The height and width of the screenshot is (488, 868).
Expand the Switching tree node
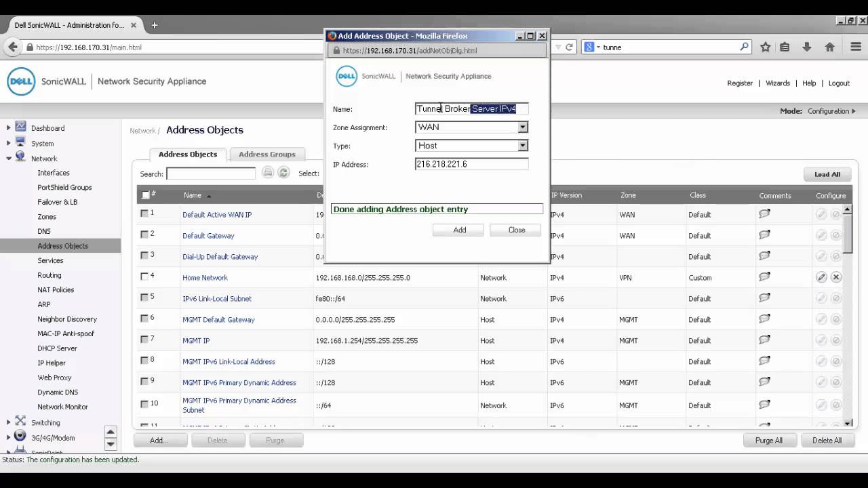[9, 422]
